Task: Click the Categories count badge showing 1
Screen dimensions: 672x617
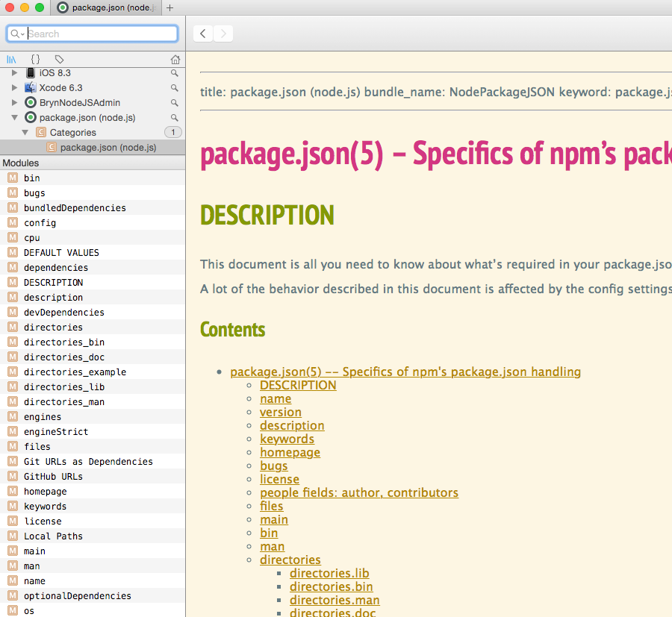Action: [172, 132]
